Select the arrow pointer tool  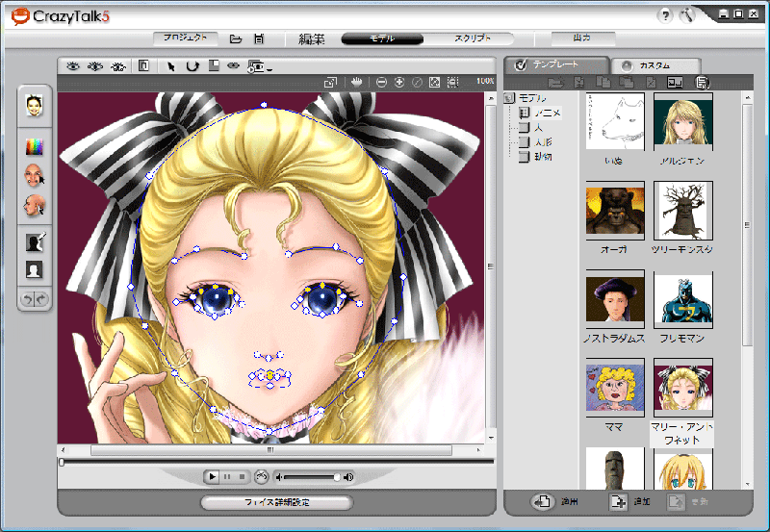[171, 66]
